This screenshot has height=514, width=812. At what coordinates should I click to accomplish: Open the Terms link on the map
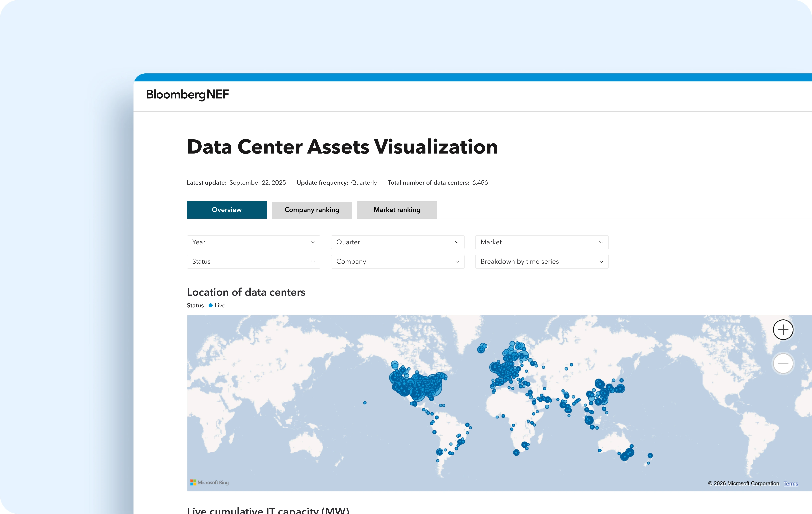[x=791, y=483]
